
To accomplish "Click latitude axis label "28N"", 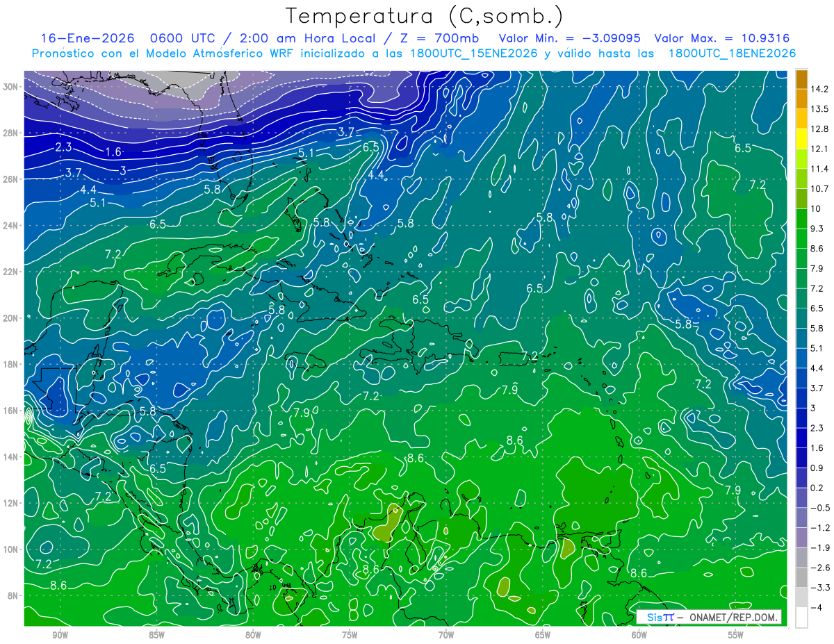I will pos(10,133).
